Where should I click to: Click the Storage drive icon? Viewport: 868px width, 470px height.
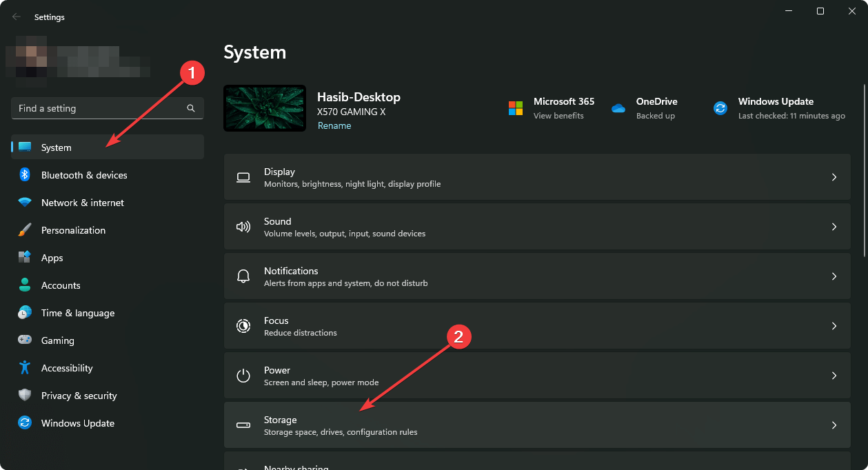tap(243, 425)
